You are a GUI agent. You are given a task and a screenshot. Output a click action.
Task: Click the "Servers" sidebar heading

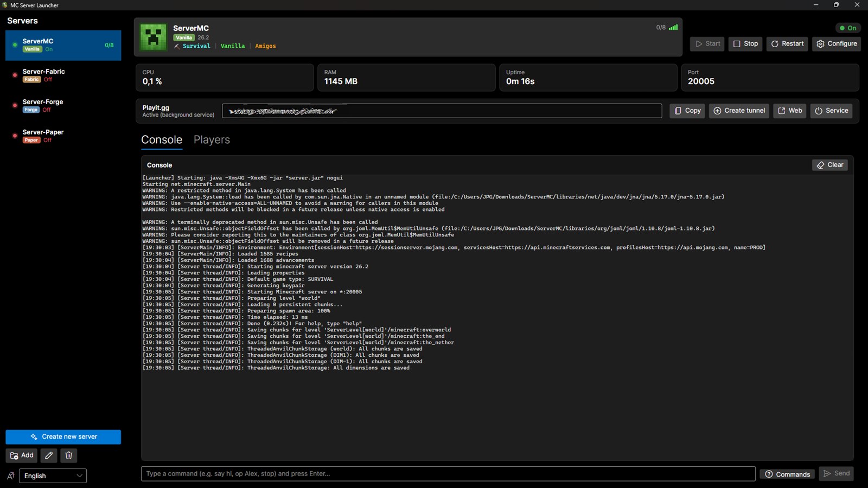(x=22, y=21)
